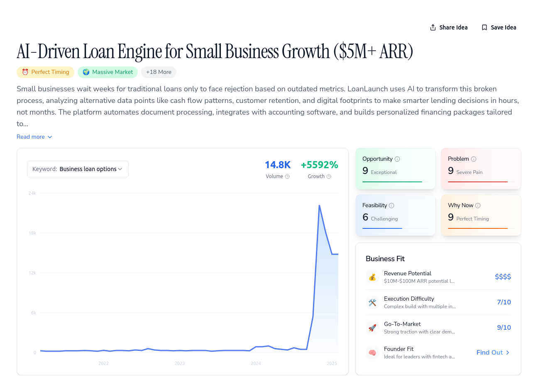Click the help icon next to Volume
Viewport: 538px width, 392px height.
287,176
